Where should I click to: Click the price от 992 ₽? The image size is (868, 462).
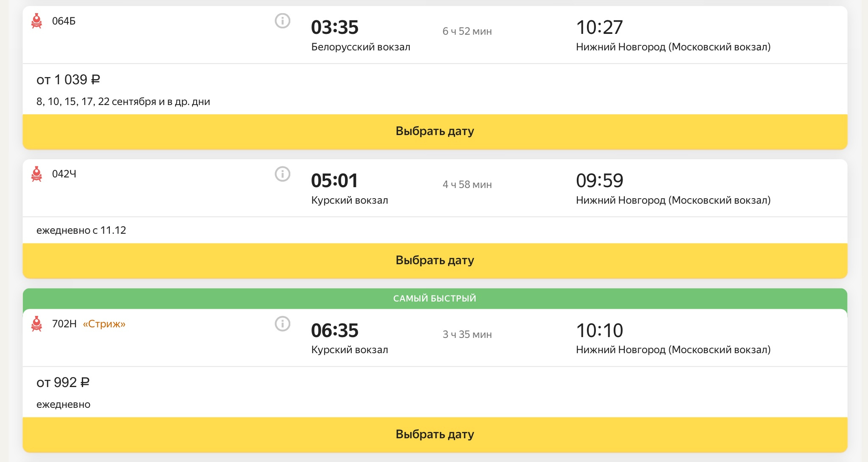click(x=63, y=382)
